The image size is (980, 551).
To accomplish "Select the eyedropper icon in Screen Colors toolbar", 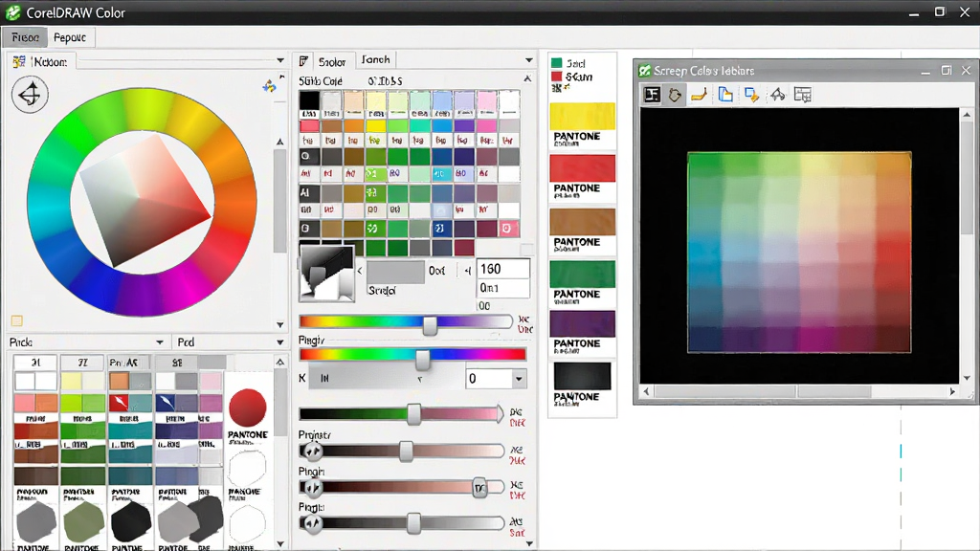I will click(777, 95).
